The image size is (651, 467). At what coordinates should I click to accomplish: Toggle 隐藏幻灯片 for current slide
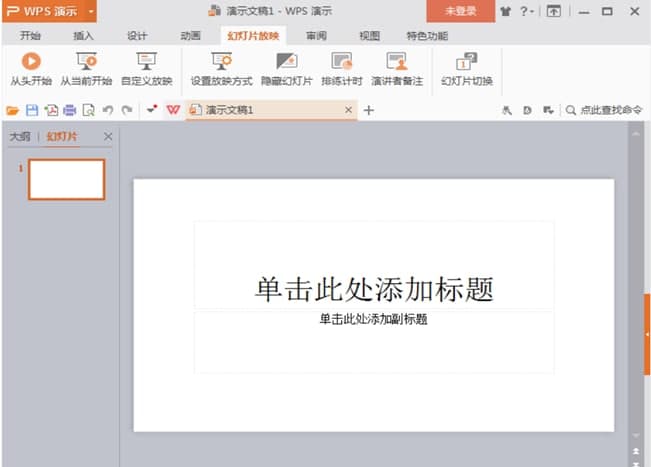click(x=286, y=62)
